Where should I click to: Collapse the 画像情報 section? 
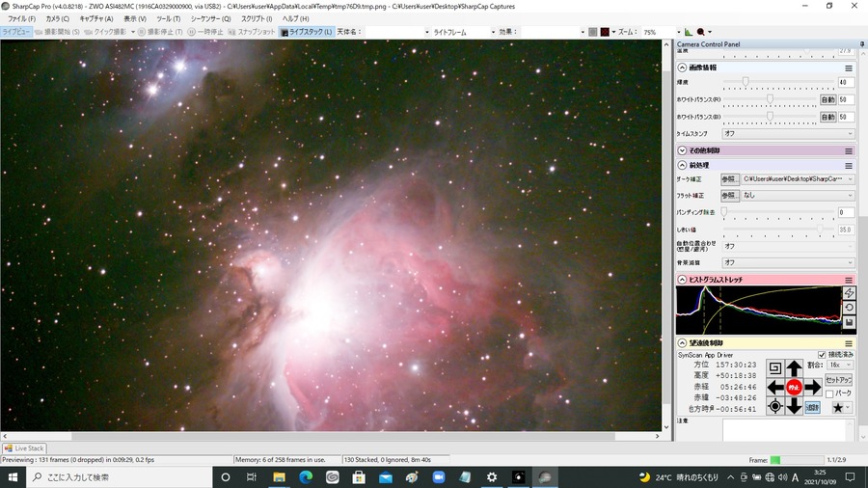(682, 68)
